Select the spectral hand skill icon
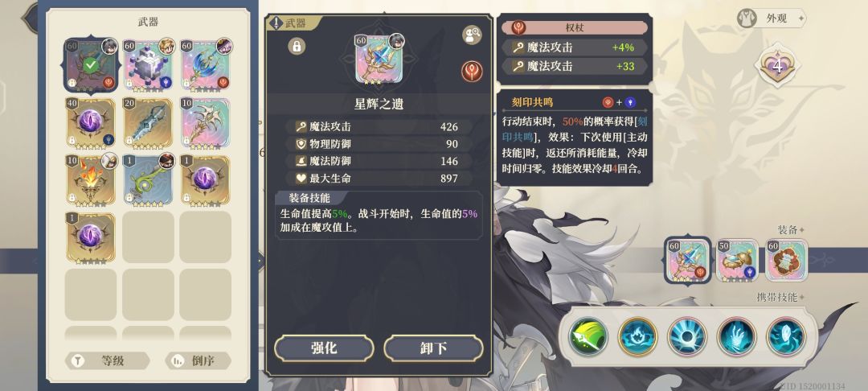The height and width of the screenshot is (391, 868). [736, 336]
